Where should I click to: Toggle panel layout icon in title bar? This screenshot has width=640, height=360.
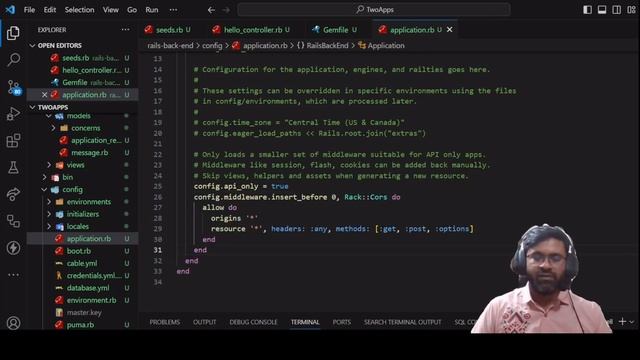pos(602,10)
